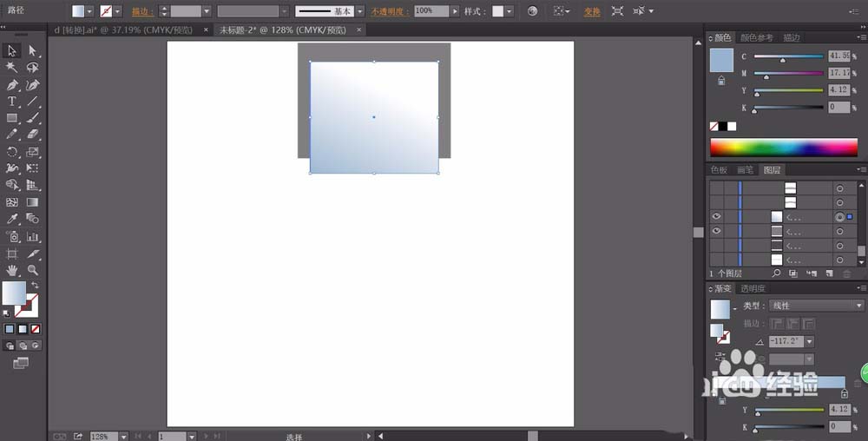Select the Blend tool
868x441 pixels.
pyautogui.click(x=33, y=219)
